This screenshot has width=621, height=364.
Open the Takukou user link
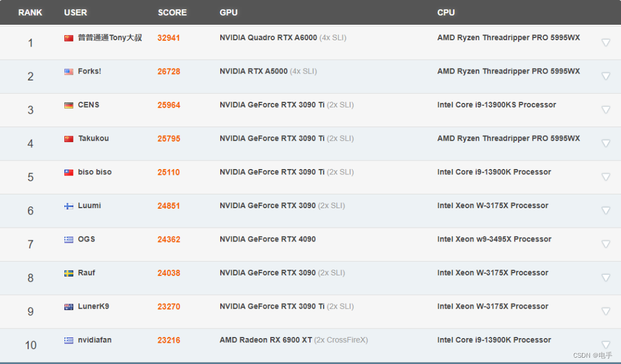tap(94, 139)
